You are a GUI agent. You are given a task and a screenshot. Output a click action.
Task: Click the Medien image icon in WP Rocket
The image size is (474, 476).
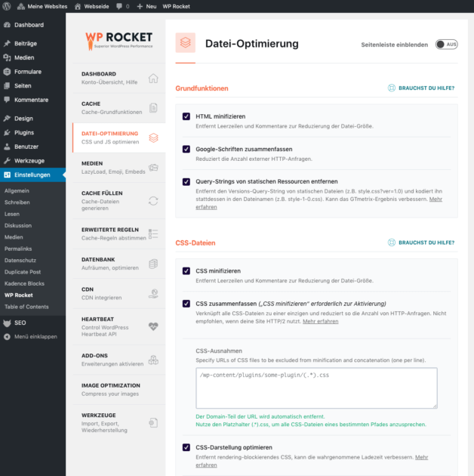point(153,168)
